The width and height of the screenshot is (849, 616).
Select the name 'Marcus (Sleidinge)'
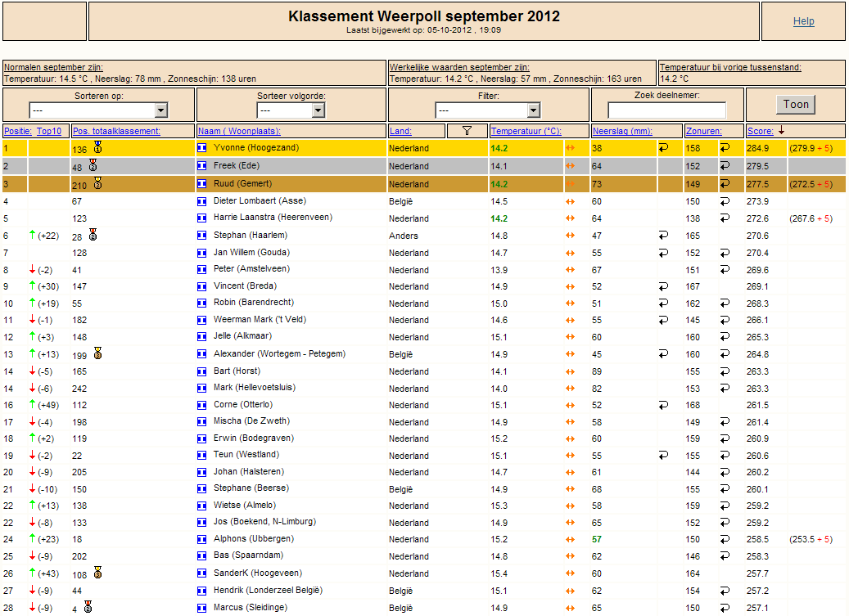tap(251, 607)
